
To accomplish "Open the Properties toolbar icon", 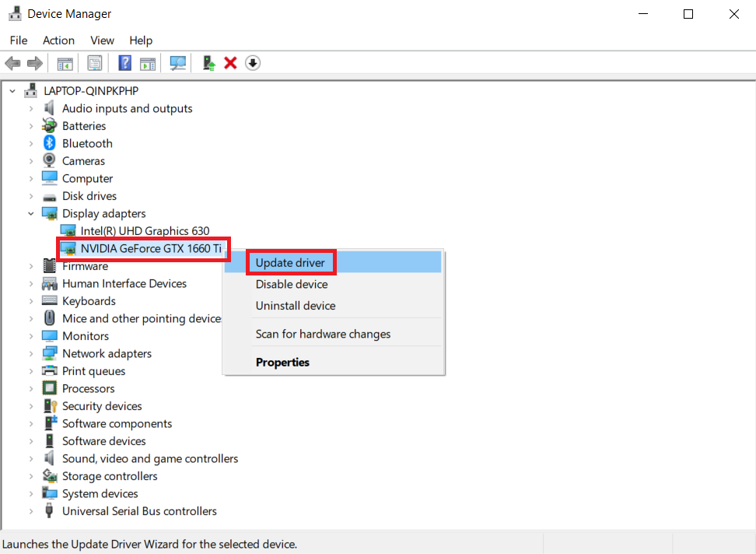I will [x=95, y=63].
